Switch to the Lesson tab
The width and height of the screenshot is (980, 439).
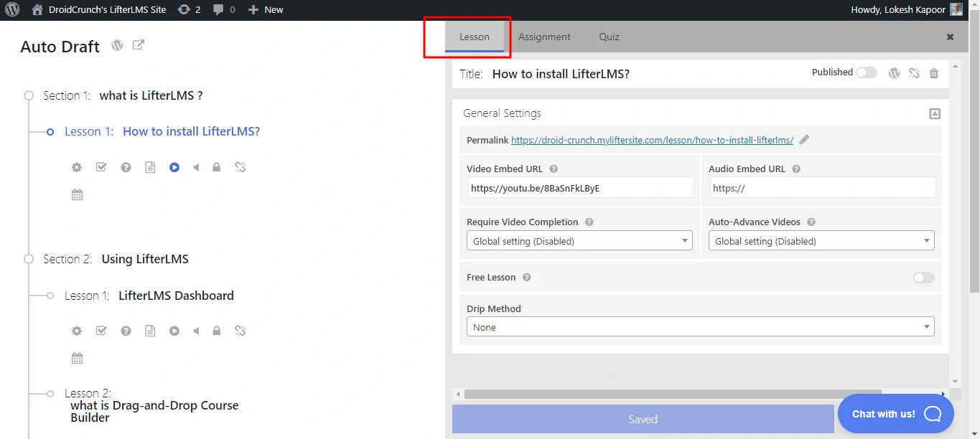475,37
